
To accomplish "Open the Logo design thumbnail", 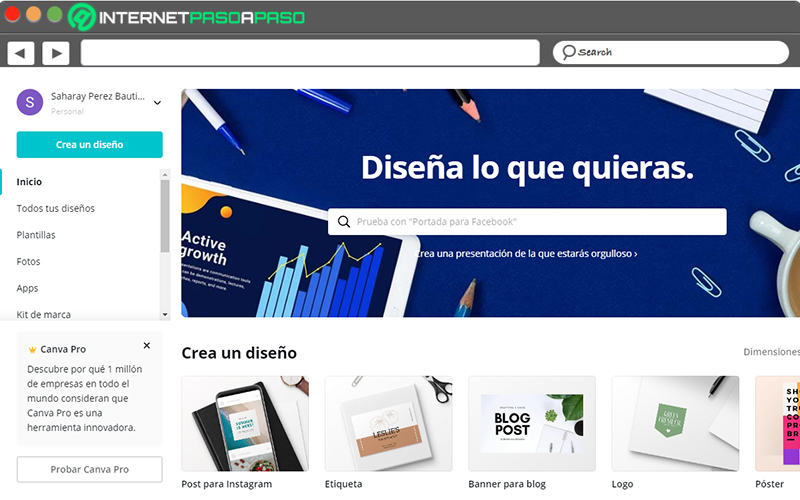I will (x=675, y=423).
